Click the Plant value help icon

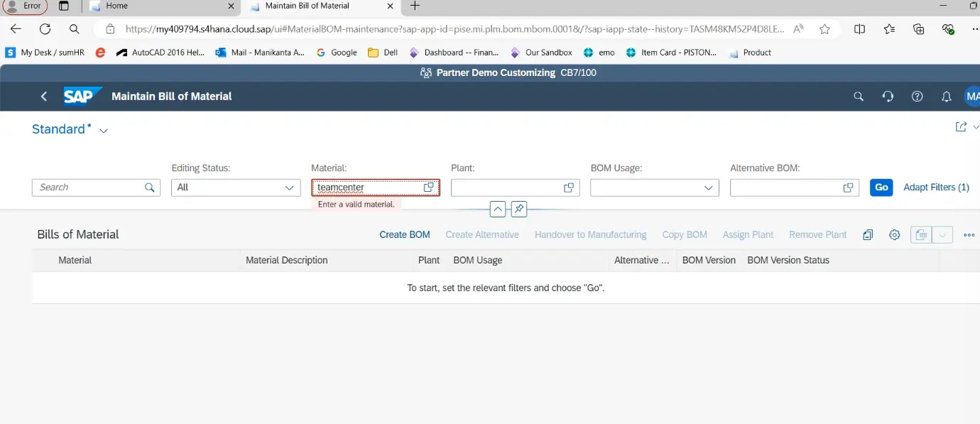569,187
